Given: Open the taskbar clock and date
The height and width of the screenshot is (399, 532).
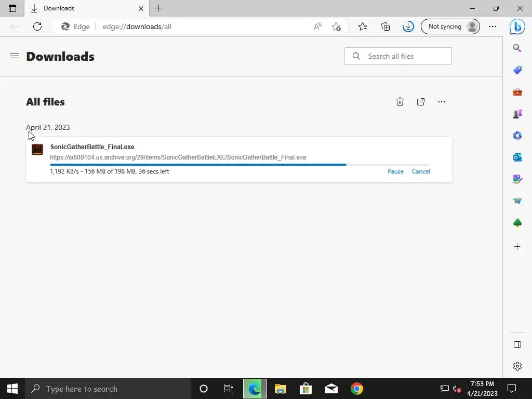Looking at the screenshot, I should tap(482, 389).
